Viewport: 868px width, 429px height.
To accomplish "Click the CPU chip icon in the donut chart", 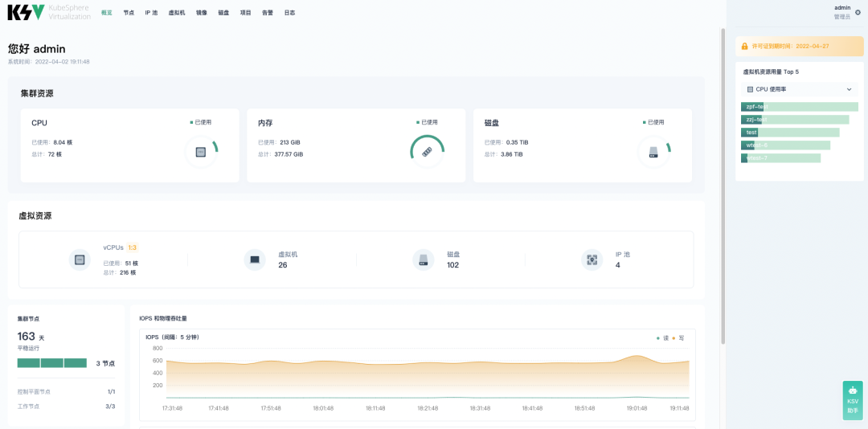I will [201, 152].
